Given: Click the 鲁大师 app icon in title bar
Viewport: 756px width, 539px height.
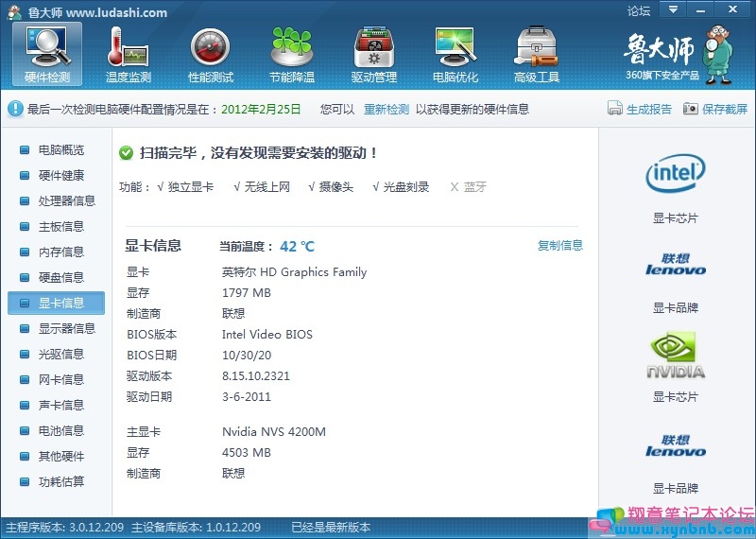Looking at the screenshot, I should point(14,12).
